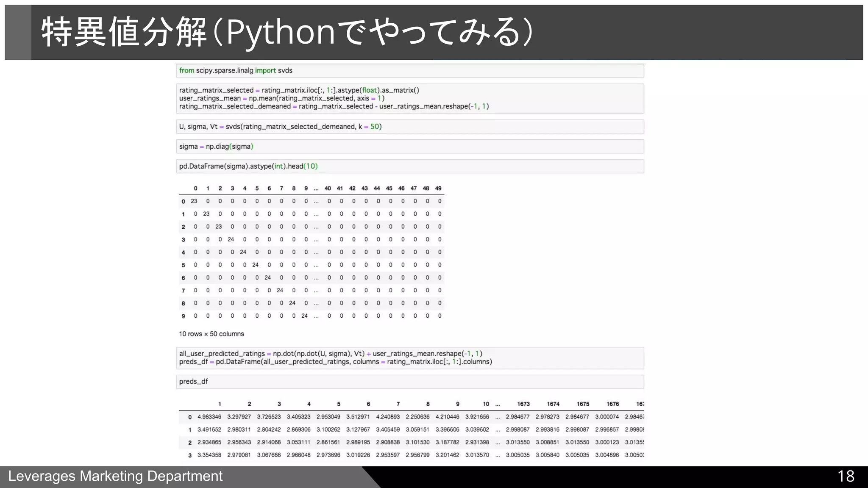This screenshot has height=488, width=868.
Task: Select the svds import code cell
Action: tap(410, 71)
